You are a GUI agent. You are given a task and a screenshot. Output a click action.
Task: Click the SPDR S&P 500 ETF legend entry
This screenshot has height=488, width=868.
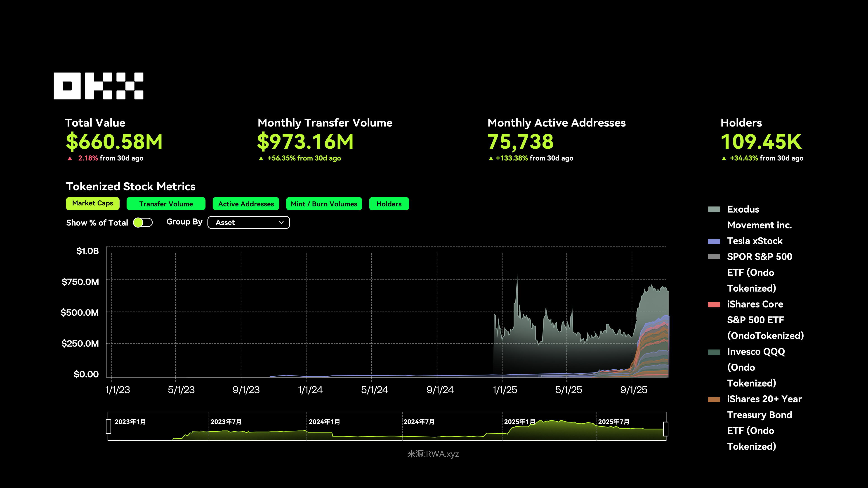759,257
